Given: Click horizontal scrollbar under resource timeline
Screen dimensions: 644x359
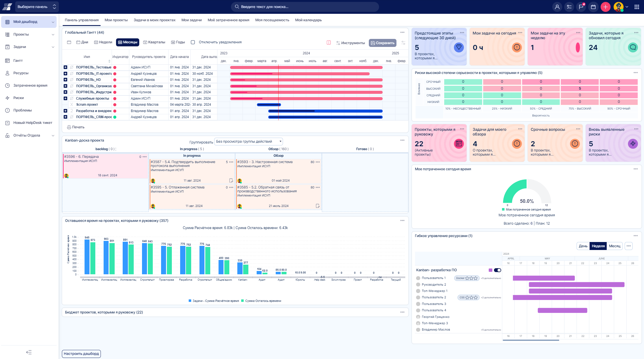Looking at the screenshot, I should (x=531, y=341).
